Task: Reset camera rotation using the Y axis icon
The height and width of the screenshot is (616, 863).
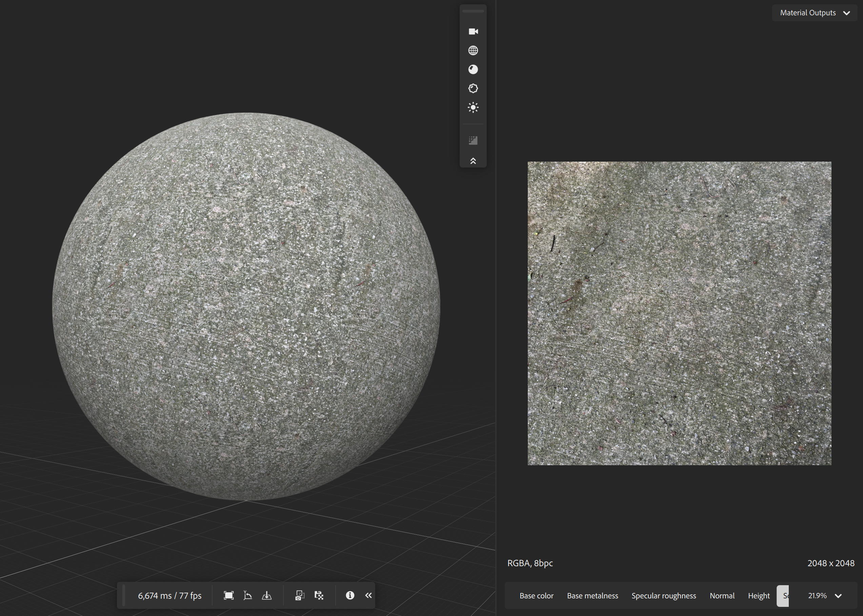Action: 248,595
